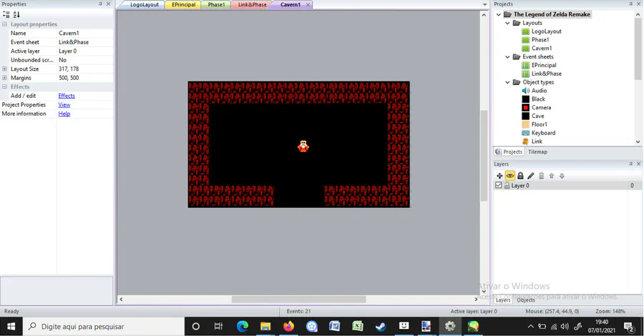Screen dimensions: 644x336
Task: Edit the Name field showing Cavern1
Action: (x=85, y=33)
